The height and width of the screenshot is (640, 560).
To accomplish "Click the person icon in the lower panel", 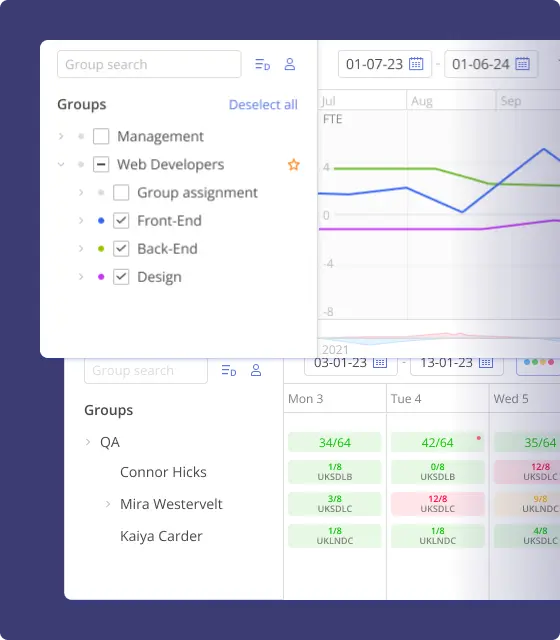I will [256, 370].
